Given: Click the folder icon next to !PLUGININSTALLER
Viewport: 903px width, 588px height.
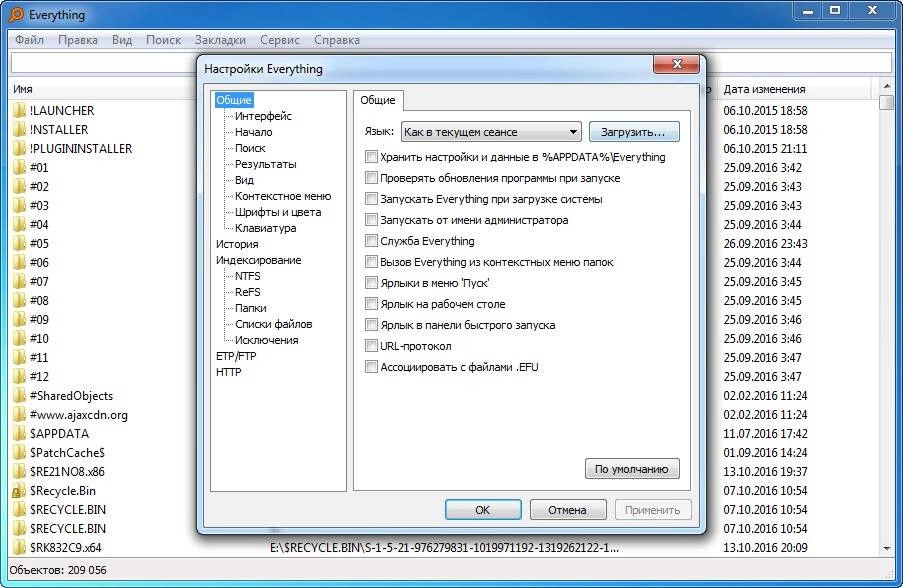Looking at the screenshot, I should click(20, 149).
